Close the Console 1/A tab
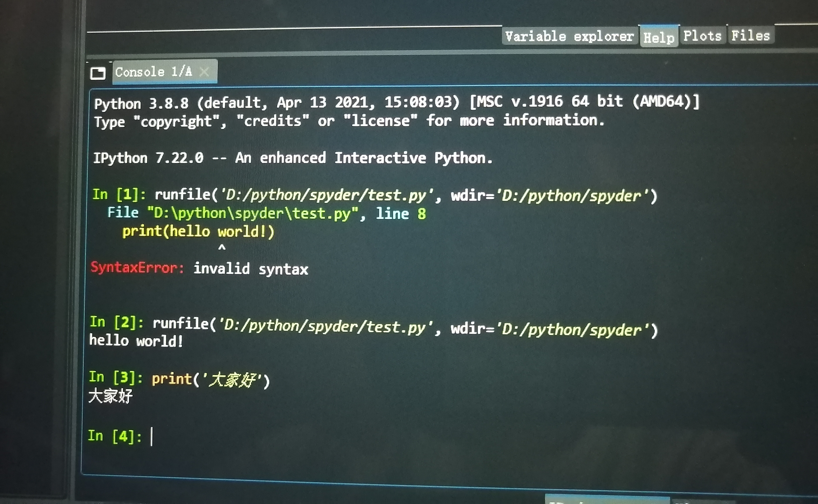Viewport: 818px width, 504px height. [x=204, y=72]
